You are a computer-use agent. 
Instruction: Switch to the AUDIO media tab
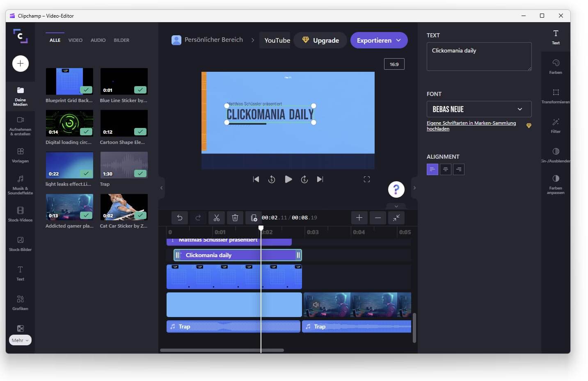point(98,40)
